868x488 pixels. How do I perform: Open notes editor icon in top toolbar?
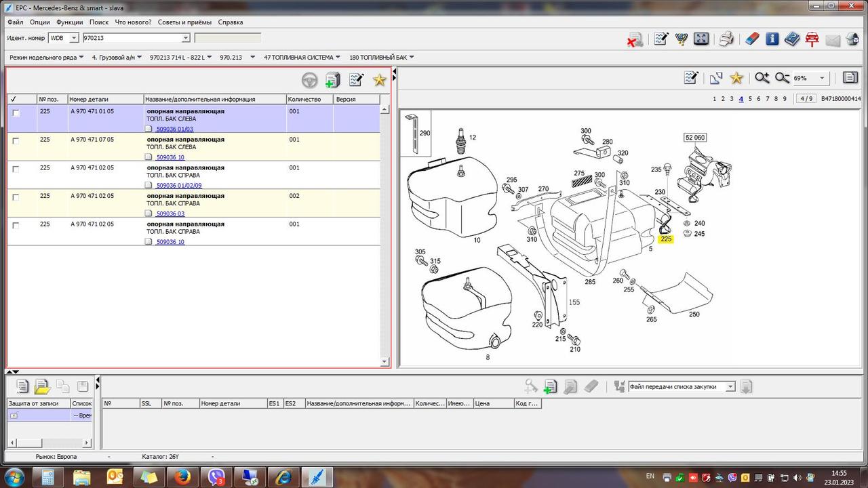[660, 39]
